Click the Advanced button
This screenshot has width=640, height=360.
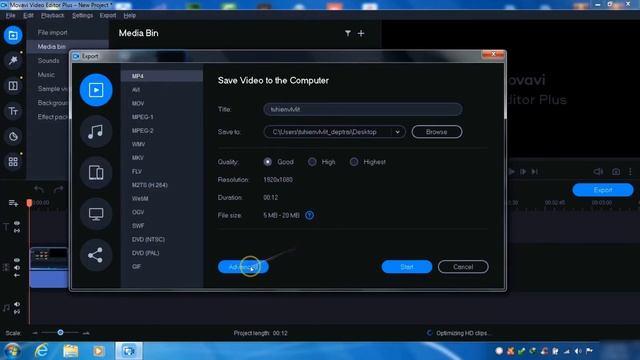click(243, 267)
